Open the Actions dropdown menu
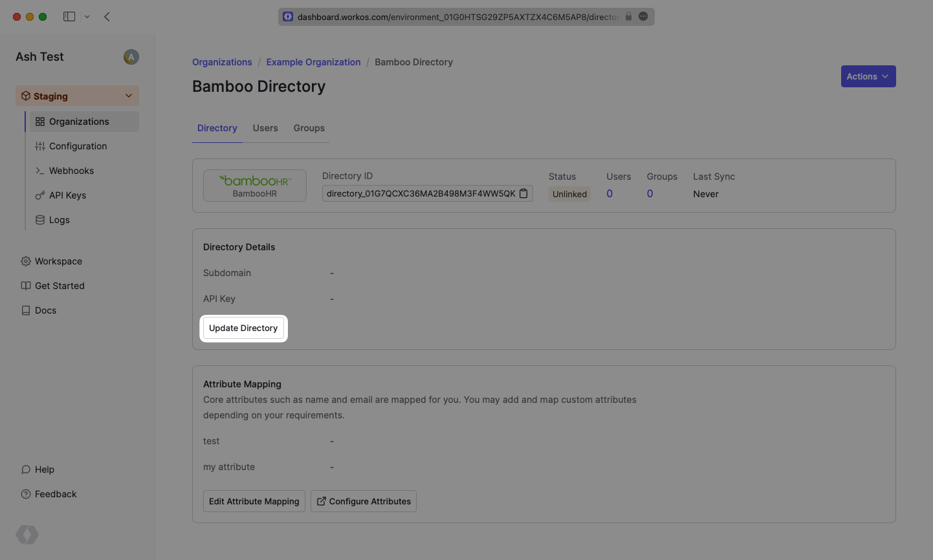Screen dimensions: 933x560 pyautogui.click(x=868, y=76)
